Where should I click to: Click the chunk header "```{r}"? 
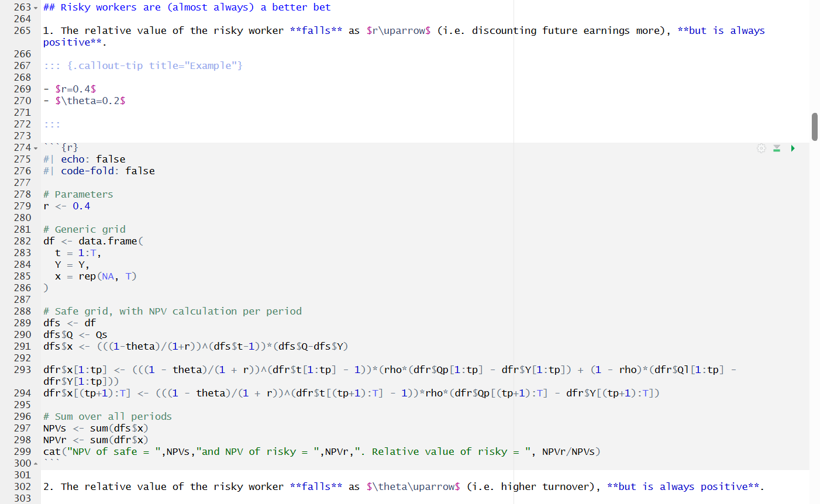point(61,147)
